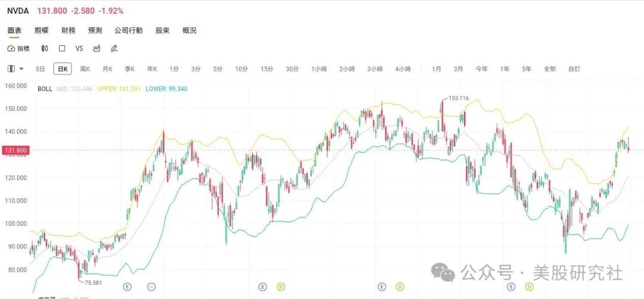Open the 指標 indicators panel
Image resolution: width=644 pixels, height=299 pixels.
point(19,48)
